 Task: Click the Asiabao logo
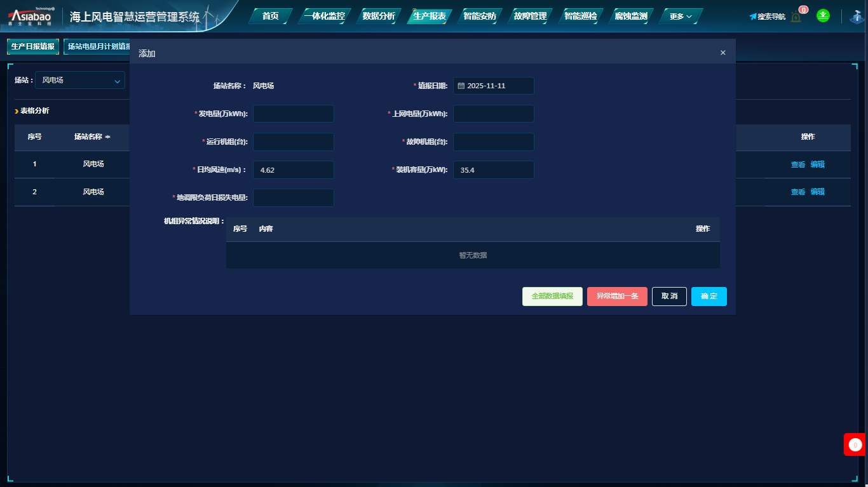pyautogui.click(x=30, y=17)
